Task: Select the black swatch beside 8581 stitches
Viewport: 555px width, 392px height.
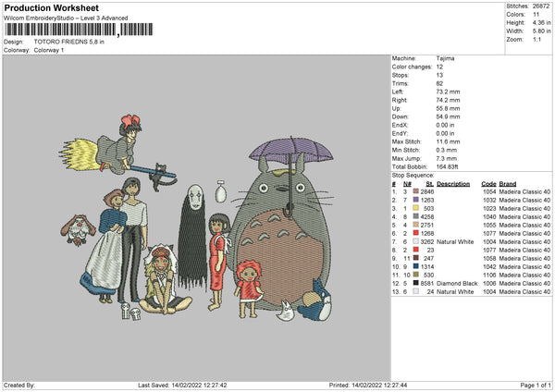Action: click(x=416, y=283)
